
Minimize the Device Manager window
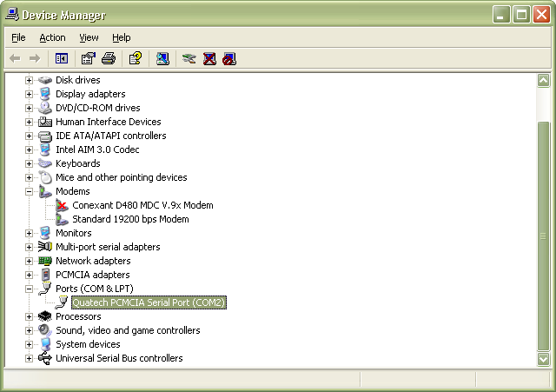pos(501,15)
